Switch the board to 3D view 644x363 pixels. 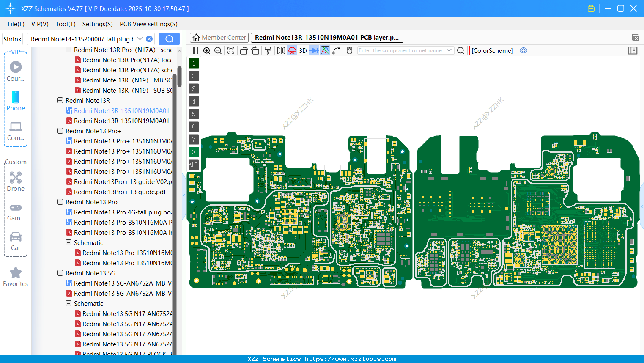click(302, 50)
